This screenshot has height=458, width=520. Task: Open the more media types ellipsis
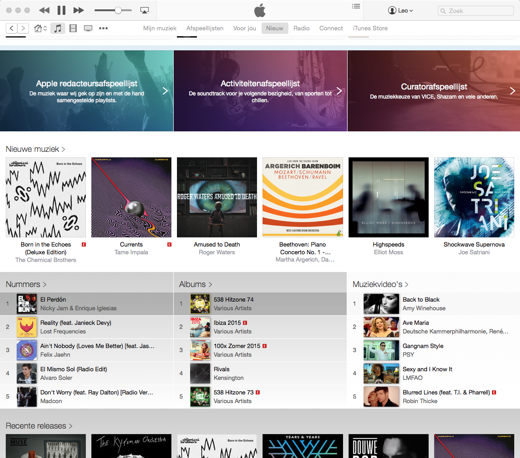pyautogui.click(x=103, y=28)
